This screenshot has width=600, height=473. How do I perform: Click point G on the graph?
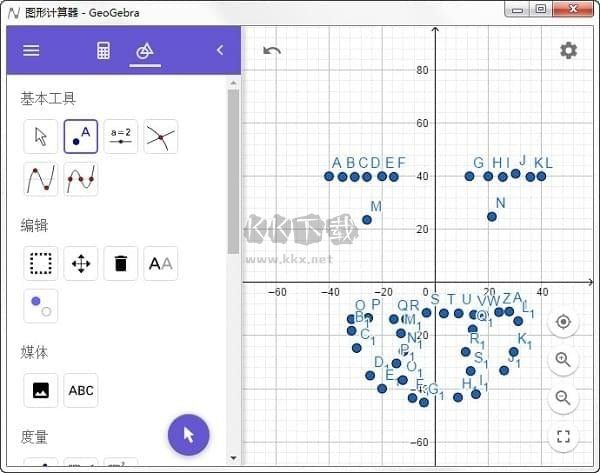pos(470,176)
